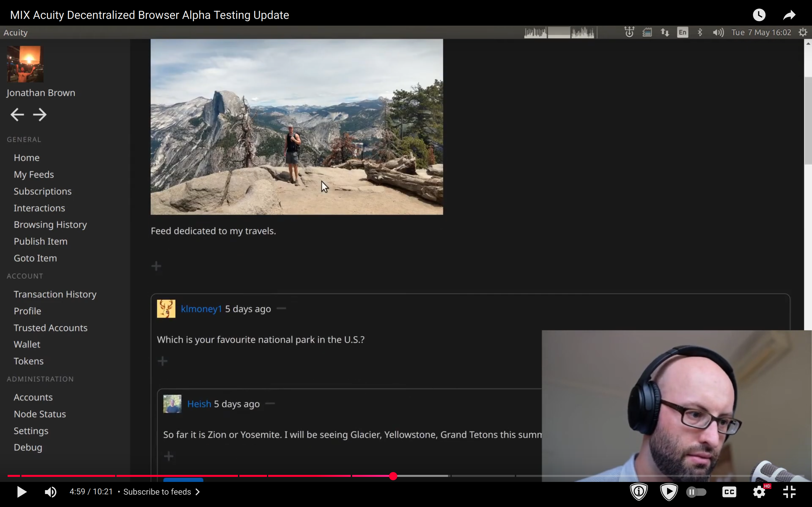Click the Watch Later clock icon
Image resolution: width=812 pixels, height=507 pixels.
point(759,15)
